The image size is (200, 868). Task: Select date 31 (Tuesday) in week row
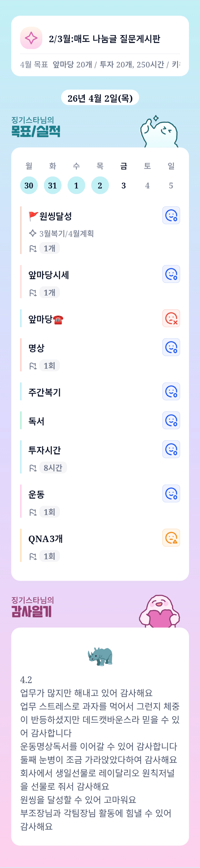tap(52, 185)
